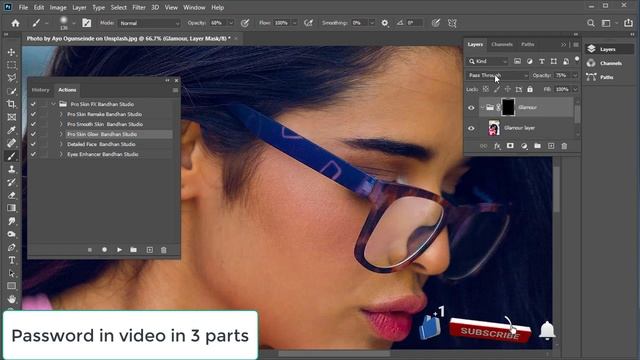Toggle symmetry painting butterfly icon

click(452, 23)
